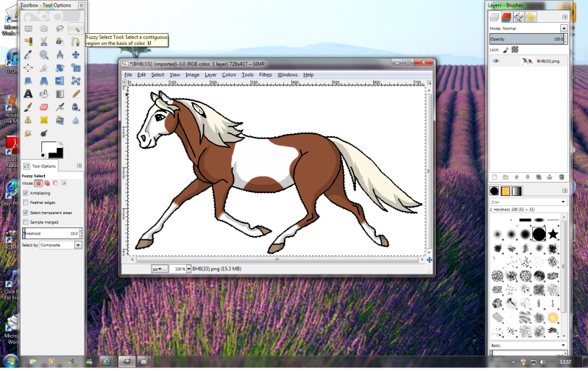Select the Paintbrush tool
588x371 pixels.
(x=28, y=107)
